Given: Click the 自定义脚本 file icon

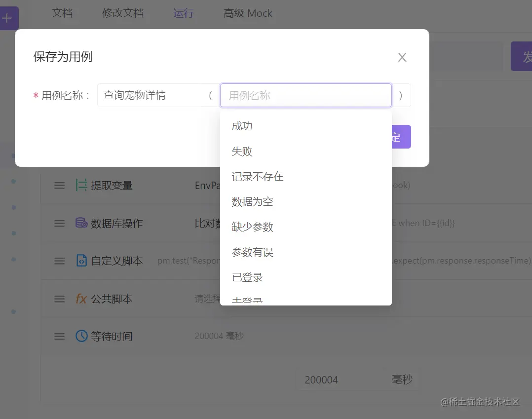Looking at the screenshot, I should (x=81, y=261).
